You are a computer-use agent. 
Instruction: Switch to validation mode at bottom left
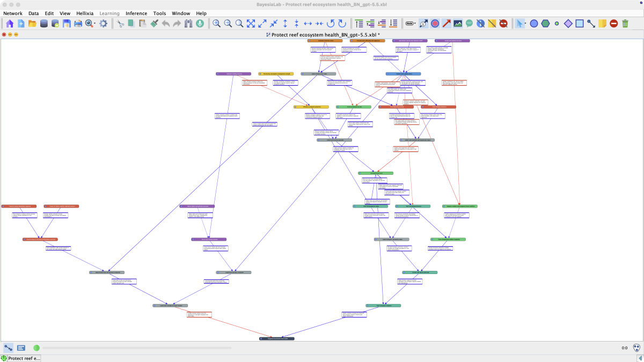pyautogui.click(x=21, y=348)
